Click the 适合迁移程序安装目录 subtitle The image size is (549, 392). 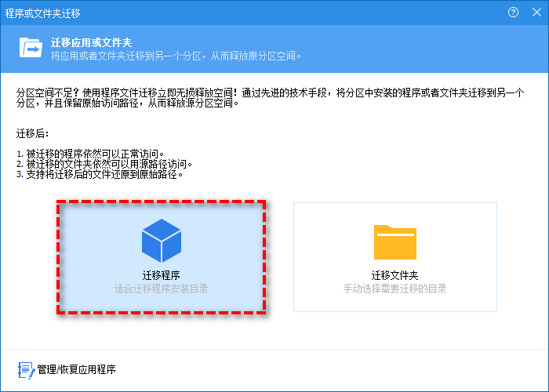[x=161, y=289]
